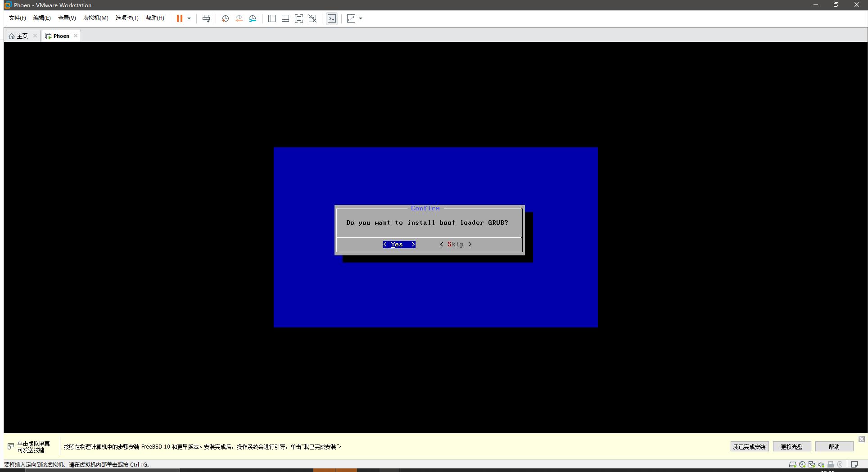
Task: Toggle the thumbnail bar view
Action: pos(285,18)
